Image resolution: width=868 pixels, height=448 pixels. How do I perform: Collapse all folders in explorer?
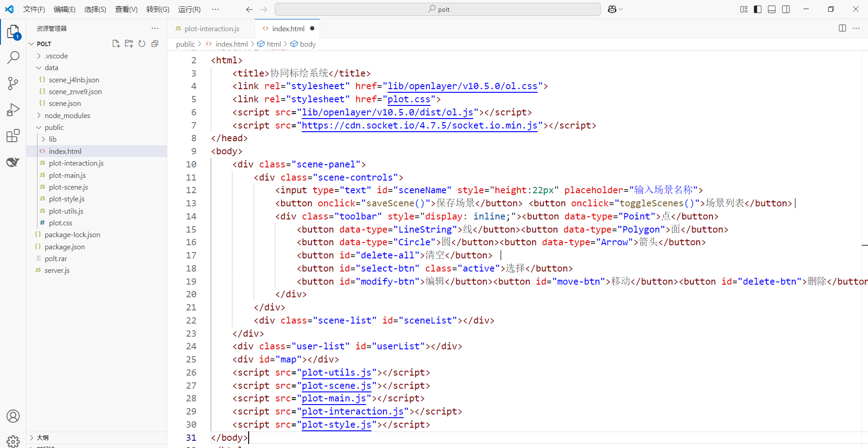coord(155,43)
